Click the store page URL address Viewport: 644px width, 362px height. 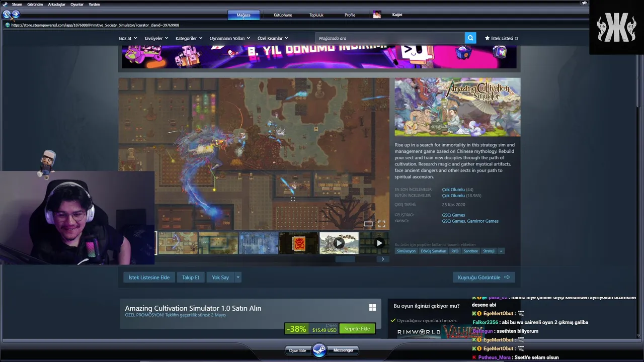[95, 25]
